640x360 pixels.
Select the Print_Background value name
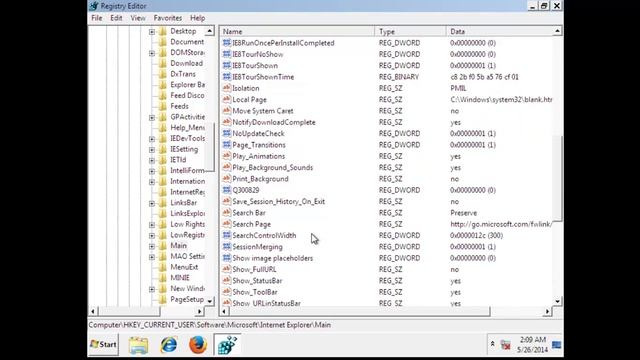pos(260,179)
